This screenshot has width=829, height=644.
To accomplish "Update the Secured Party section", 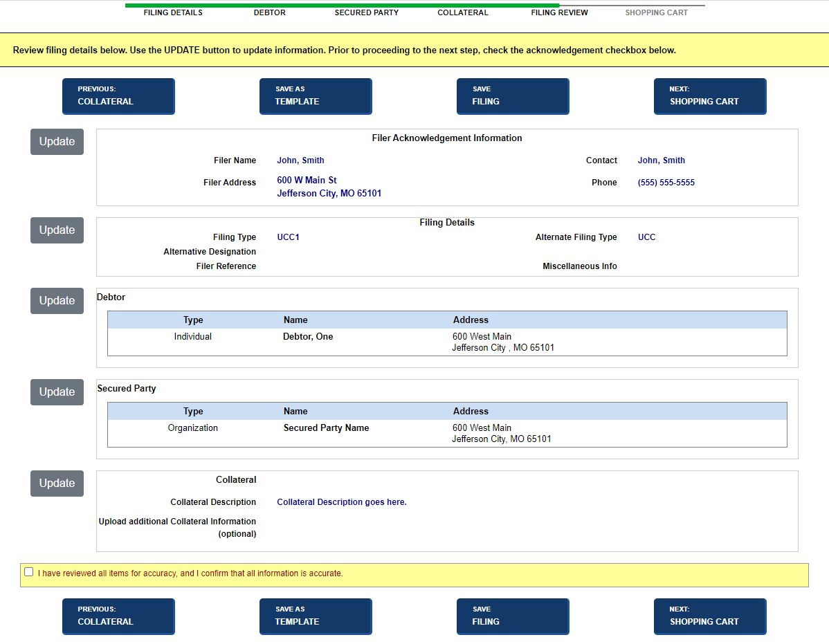I will 57,392.
